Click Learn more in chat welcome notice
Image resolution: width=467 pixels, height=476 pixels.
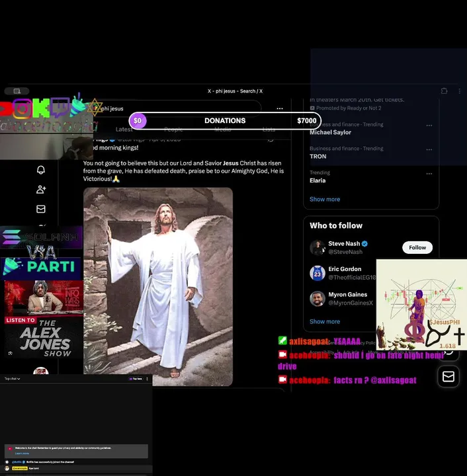coord(22,454)
